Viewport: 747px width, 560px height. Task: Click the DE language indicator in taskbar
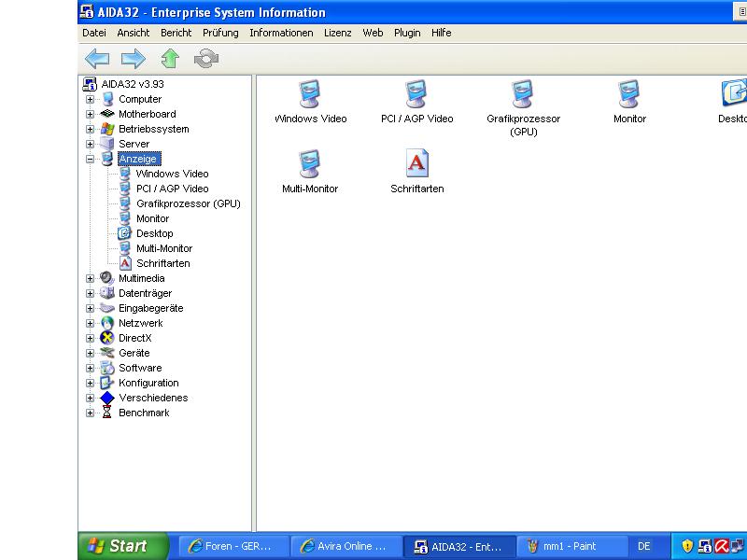point(643,546)
